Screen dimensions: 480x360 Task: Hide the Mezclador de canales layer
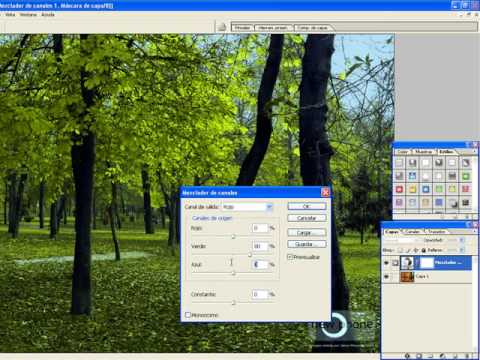pyautogui.click(x=386, y=263)
